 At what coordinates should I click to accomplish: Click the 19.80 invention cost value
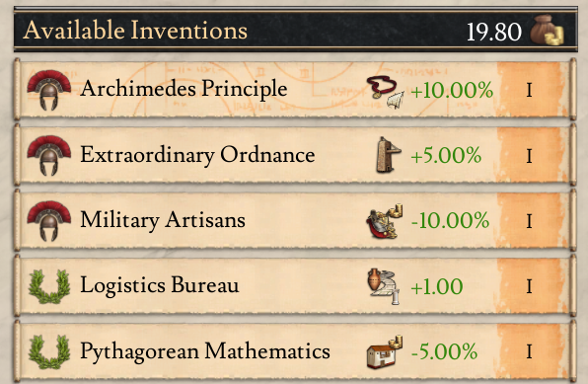coord(494,33)
